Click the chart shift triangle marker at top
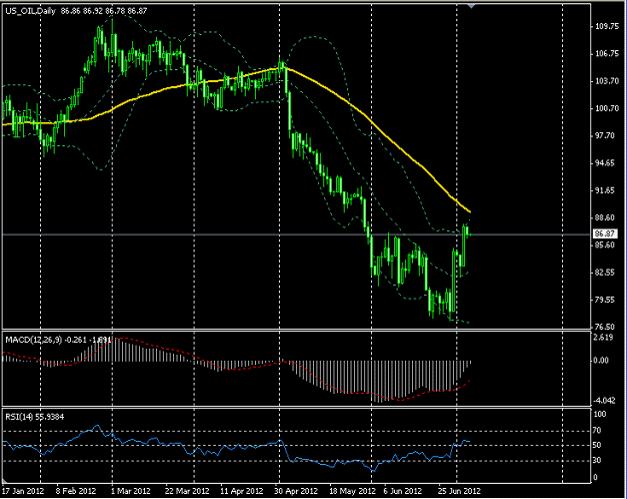 471,6
